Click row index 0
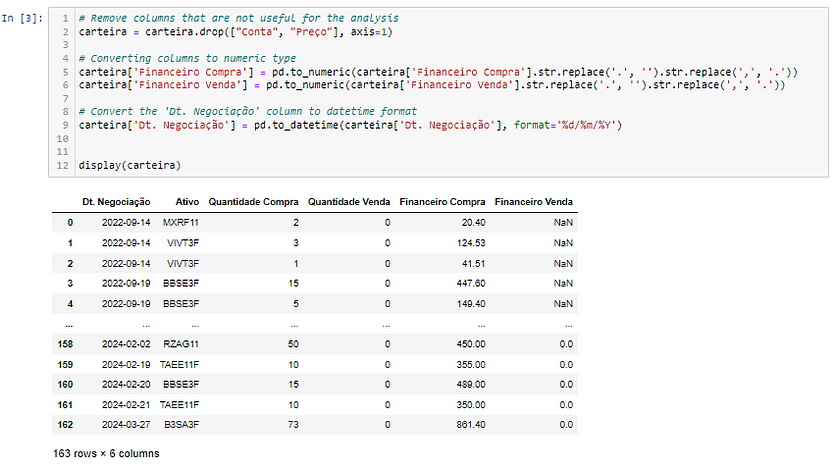835x470 pixels. point(70,222)
